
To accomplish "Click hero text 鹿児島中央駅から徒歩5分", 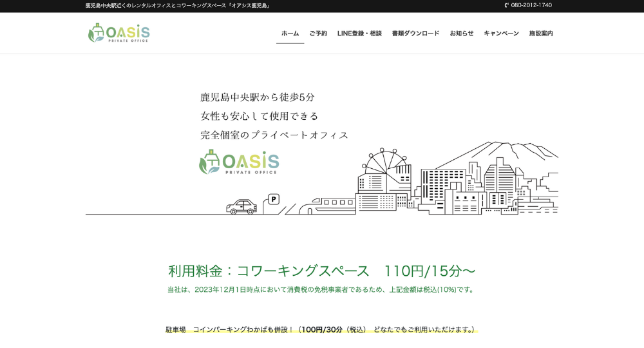I will [x=258, y=97].
